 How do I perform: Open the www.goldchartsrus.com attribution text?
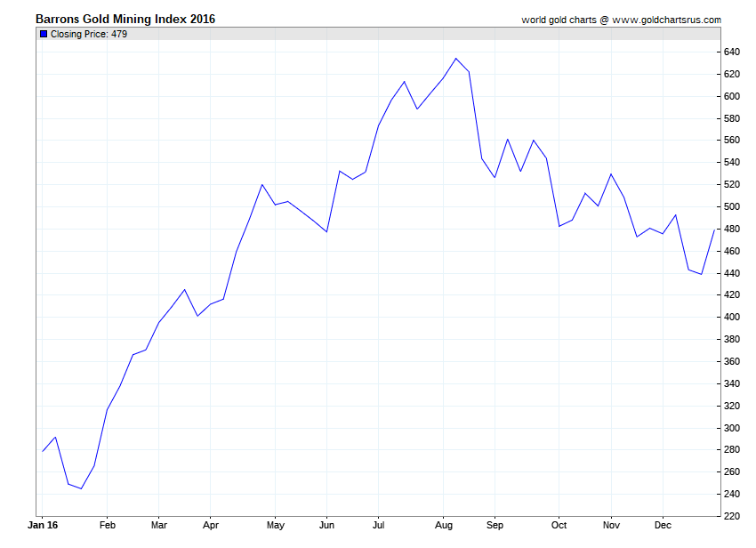pos(667,20)
